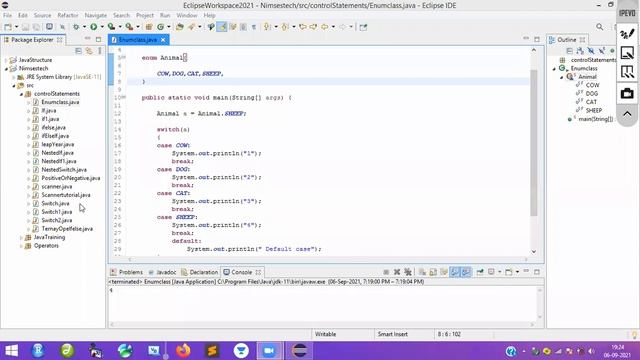Open the Window menu
640x360 pixels.
point(187,16)
